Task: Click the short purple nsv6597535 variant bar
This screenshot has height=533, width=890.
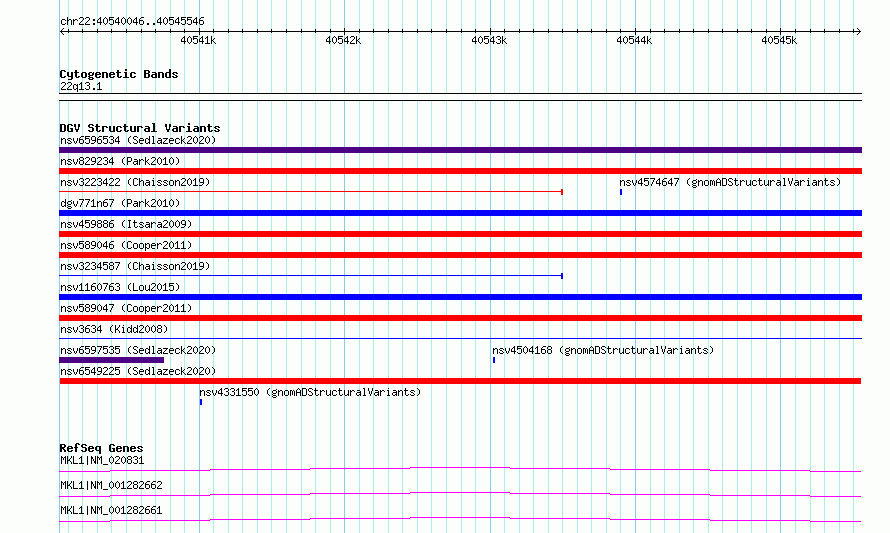Action: pos(112,360)
